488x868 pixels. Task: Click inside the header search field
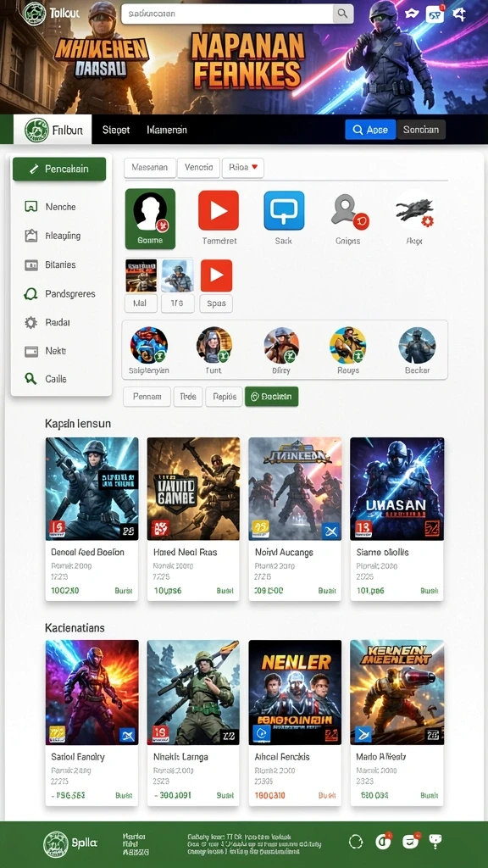[x=227, y=14]
